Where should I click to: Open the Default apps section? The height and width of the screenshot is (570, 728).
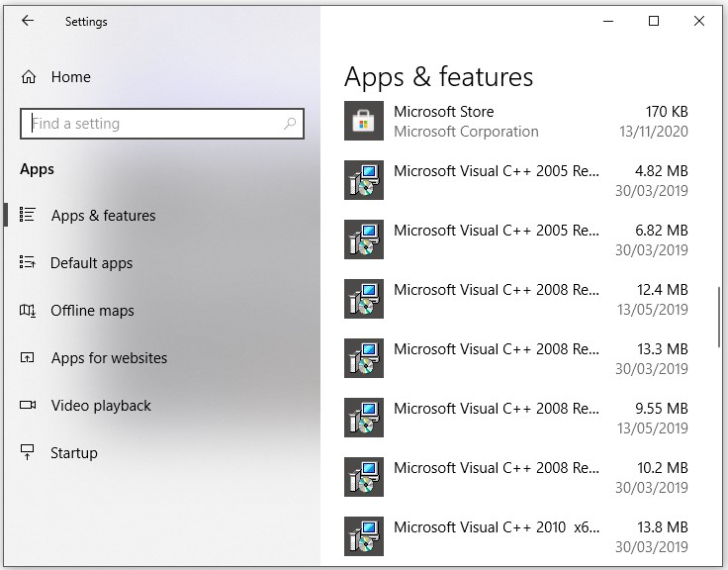click(161, 262)
